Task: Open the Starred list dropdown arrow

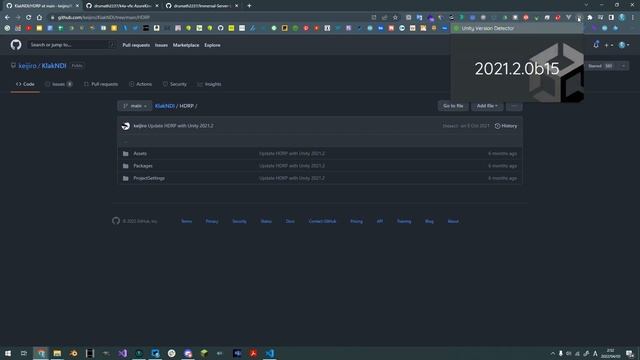Action: tap(623, 66)
